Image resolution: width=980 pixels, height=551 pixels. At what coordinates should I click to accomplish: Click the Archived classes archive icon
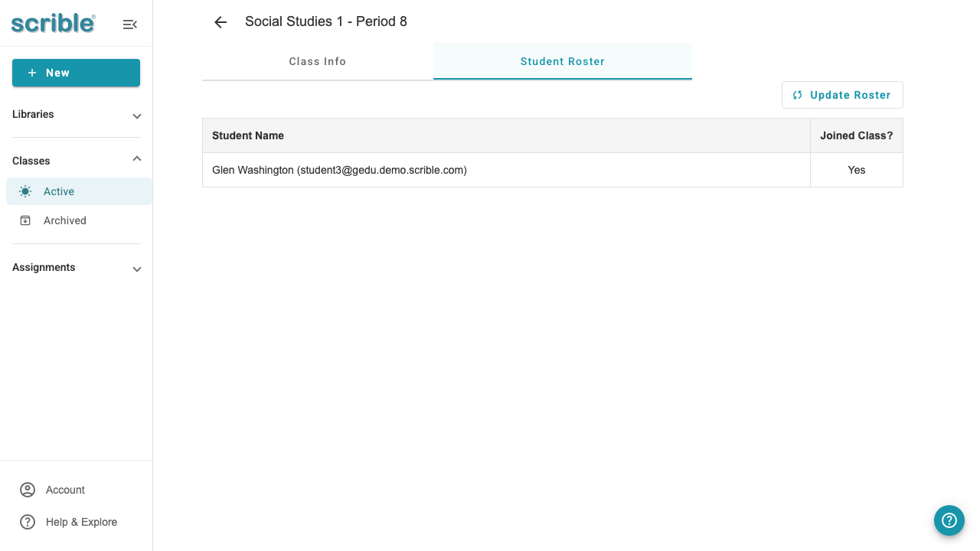[25, 220]
